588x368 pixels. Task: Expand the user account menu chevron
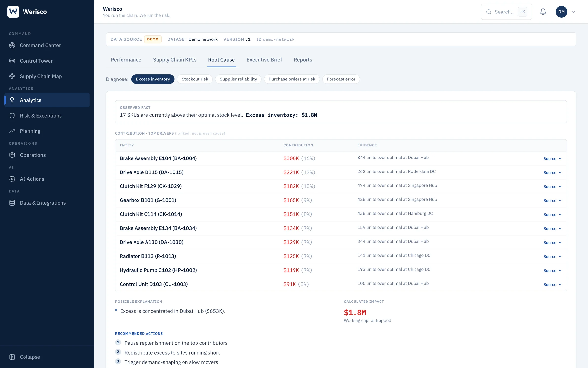573,12
